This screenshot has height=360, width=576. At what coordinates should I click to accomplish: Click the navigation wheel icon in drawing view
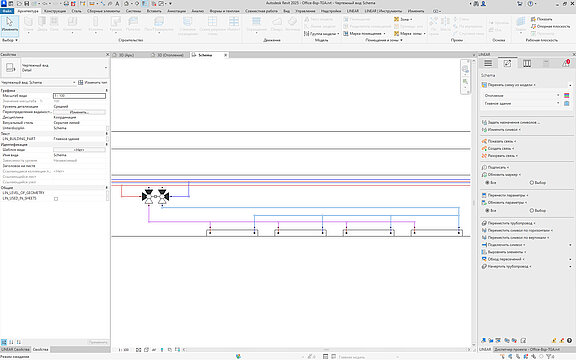pos(465,69)
